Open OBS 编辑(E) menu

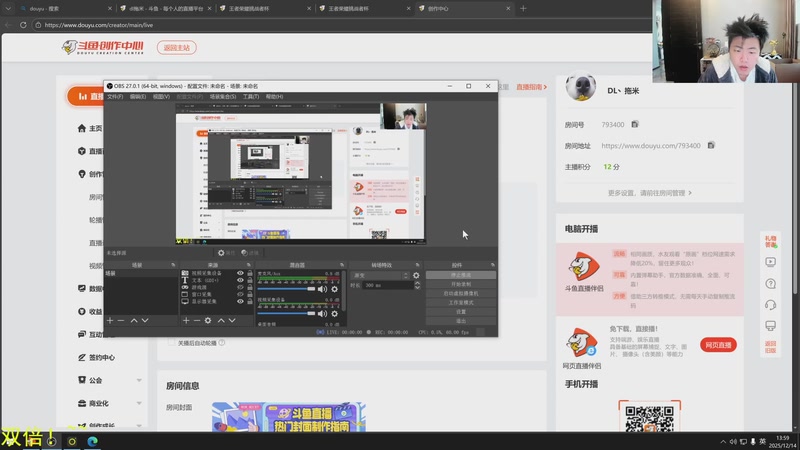click(x=137, y=96)
